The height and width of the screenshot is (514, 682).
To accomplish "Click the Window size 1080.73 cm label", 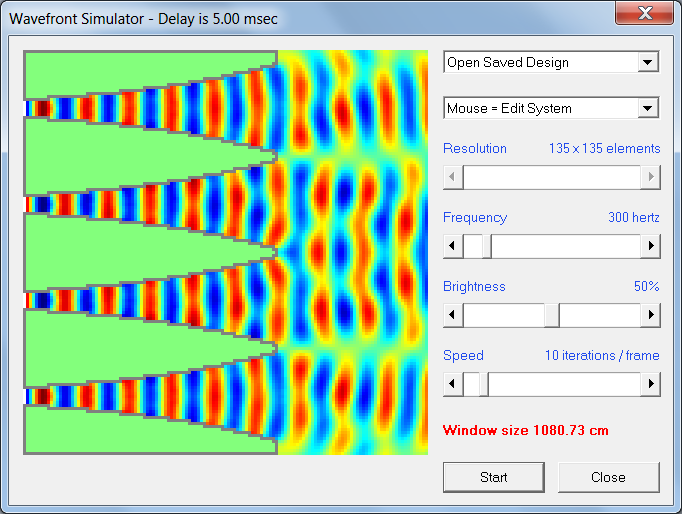I will [525, 430].
